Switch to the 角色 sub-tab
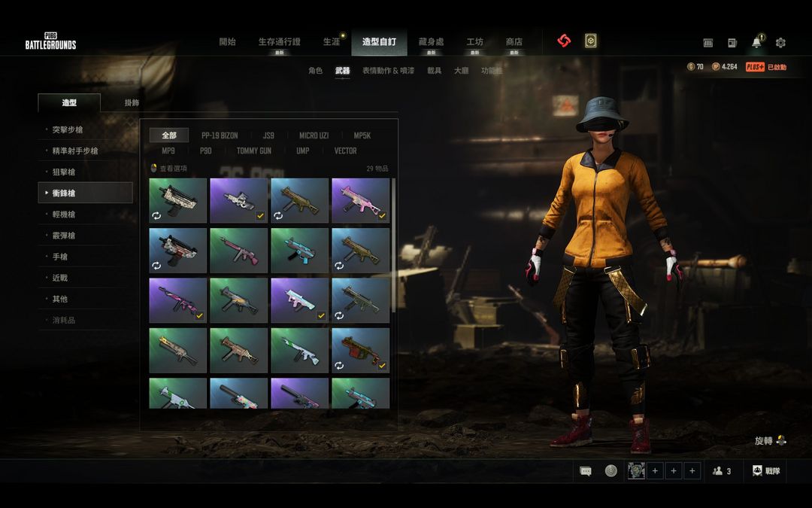Viewport: 812px width, 508px height. [315, 71]
